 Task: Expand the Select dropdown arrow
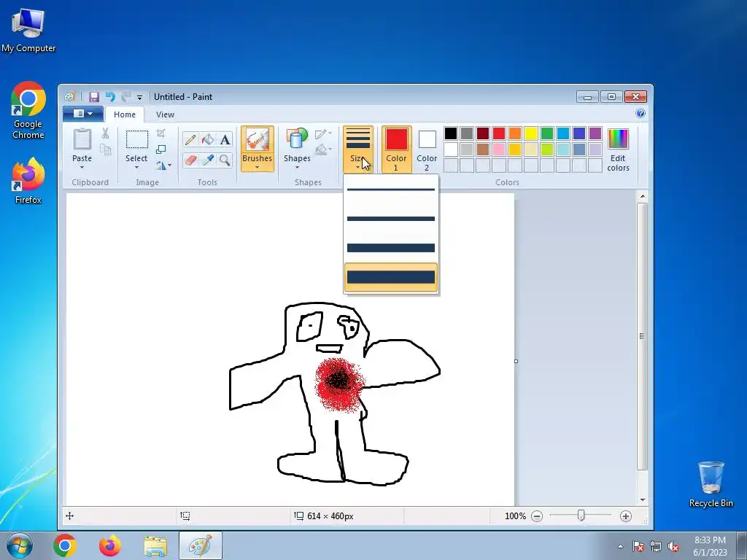click(136, 167)
